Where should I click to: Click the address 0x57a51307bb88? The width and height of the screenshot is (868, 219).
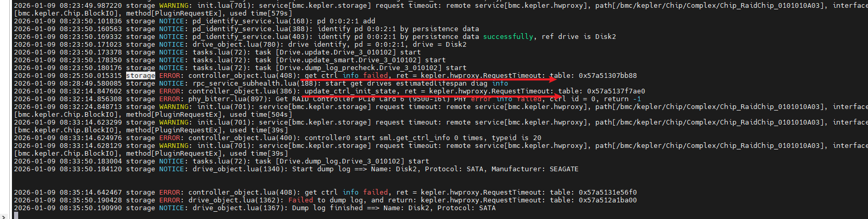[607, 76]
